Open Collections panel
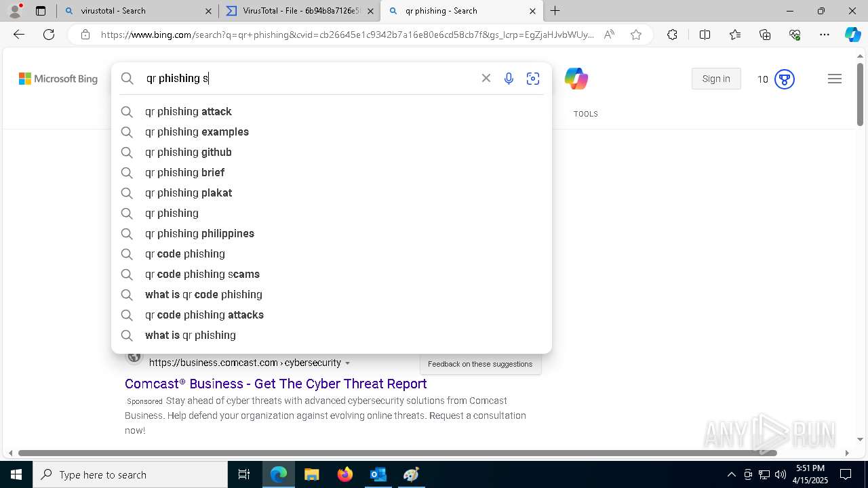Viewport: 868px width, 488px height. coord(765,35)
